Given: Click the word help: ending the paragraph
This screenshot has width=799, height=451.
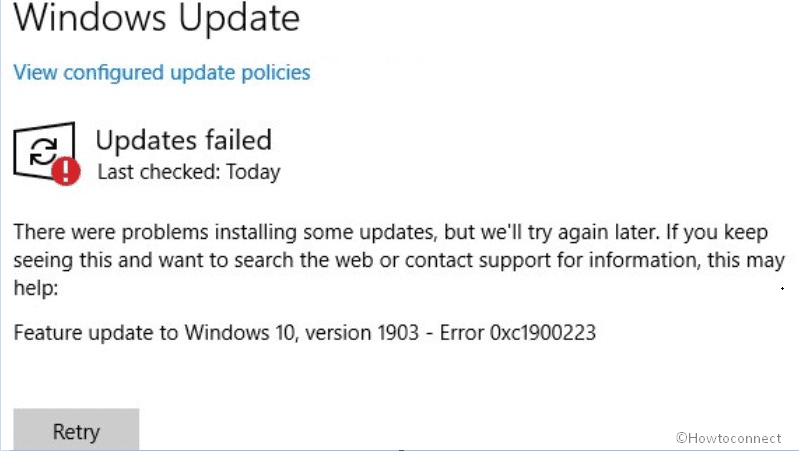Looking at the screenshot, I should click(x=36, y=288).
